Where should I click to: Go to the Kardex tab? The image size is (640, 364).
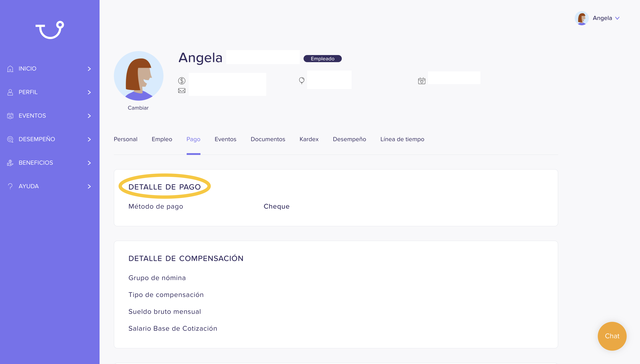coord(309,139)
